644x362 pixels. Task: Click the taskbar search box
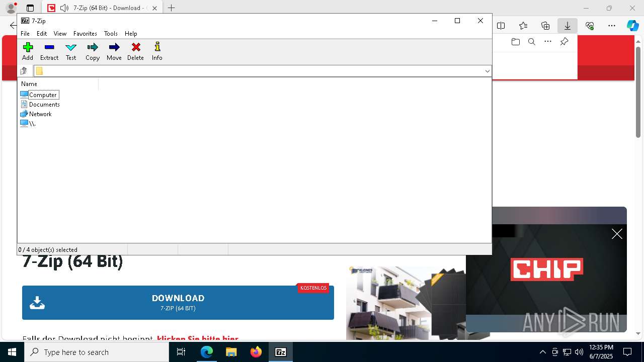[x=97, y=352]
